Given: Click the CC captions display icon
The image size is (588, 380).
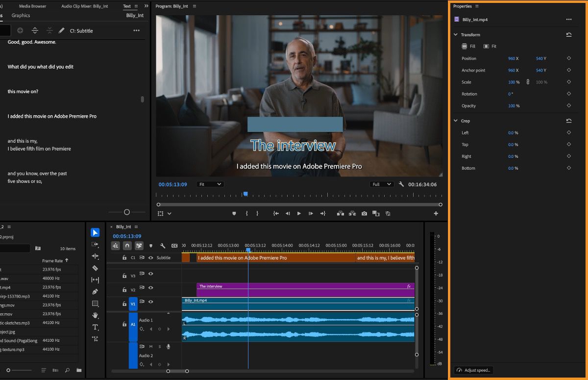Looking at the screenshot, I should pos(174,245).
